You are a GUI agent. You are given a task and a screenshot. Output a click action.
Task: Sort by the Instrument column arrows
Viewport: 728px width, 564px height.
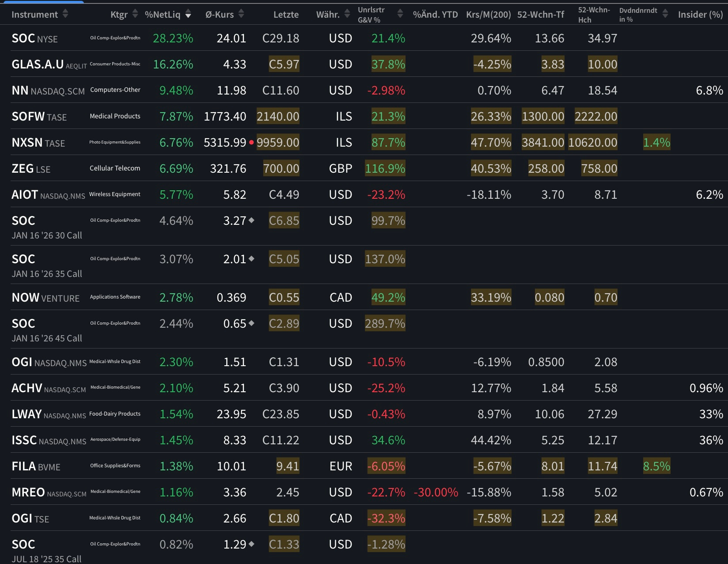[65, 14]
